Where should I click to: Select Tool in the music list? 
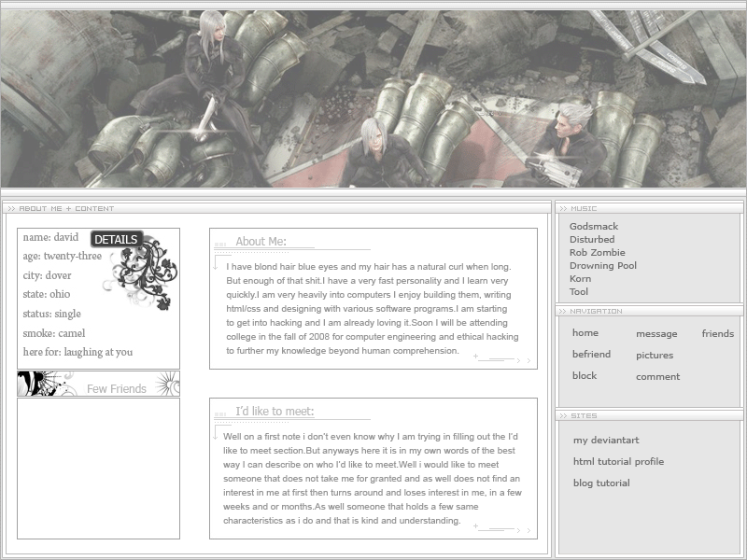click(x=579, y=291)
